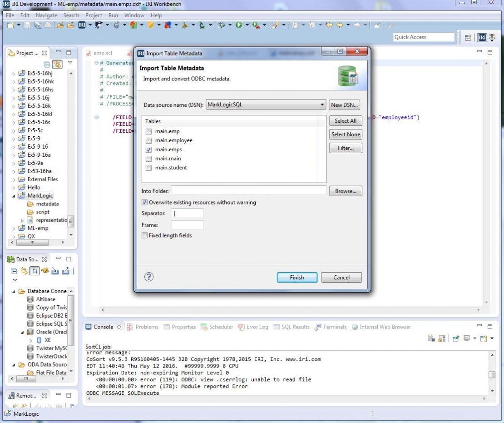Click the Export profiles icon in Data Source Explorer
Image resolution: width=504 pixels, height=423 pixels.
point(65,271)
